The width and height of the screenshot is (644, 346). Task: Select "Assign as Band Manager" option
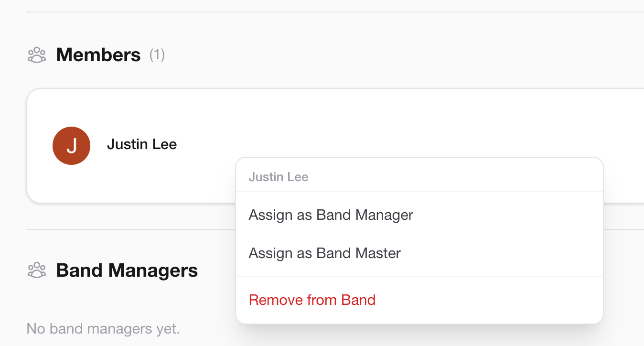[331, 215]
